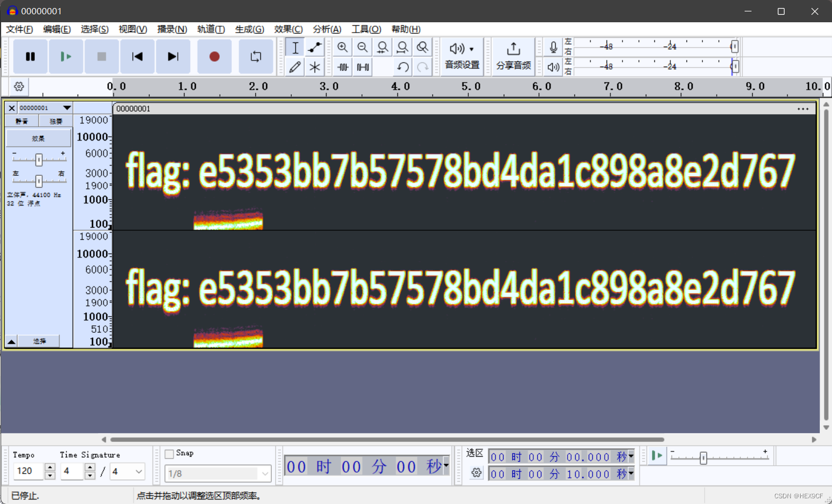Solo the track using 独奏

click(x=55, y=120)
